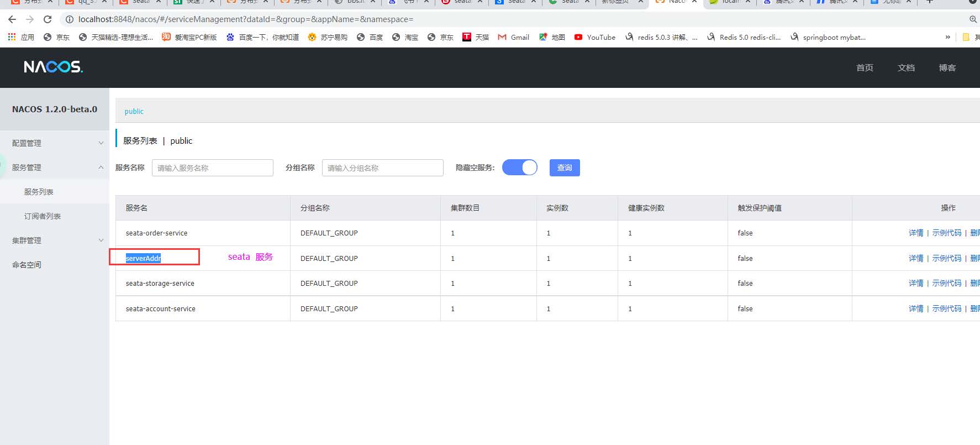980x445 pixels.
Task: Open 示例代码 for seata-storage-service
Action: pos(947,283)
